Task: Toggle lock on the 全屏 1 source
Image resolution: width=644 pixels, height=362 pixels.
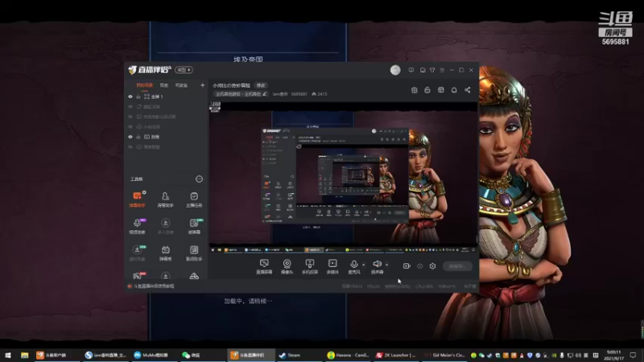Action: pos(138,97)
